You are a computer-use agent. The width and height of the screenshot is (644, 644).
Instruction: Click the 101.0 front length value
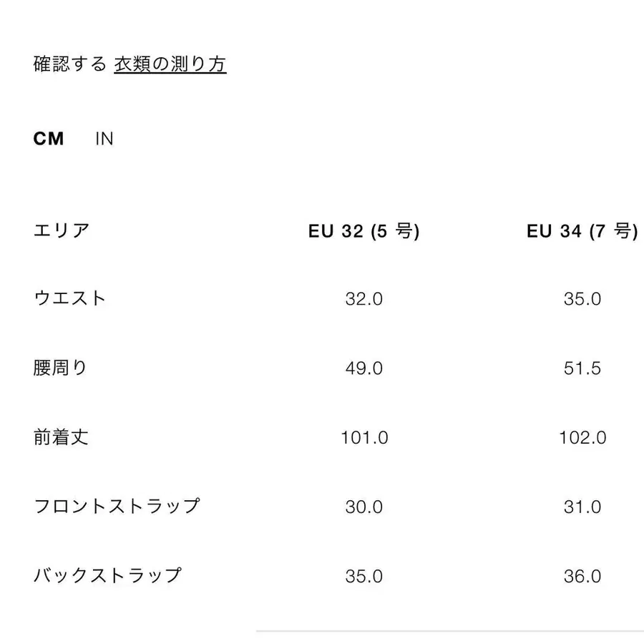pos(365,437)
